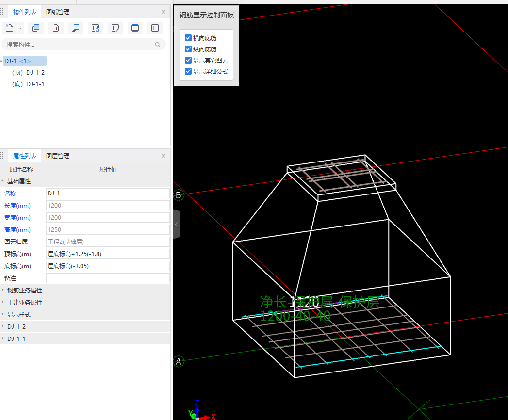
Task: Click the 宽度(mm) property label
Action: 17,218
